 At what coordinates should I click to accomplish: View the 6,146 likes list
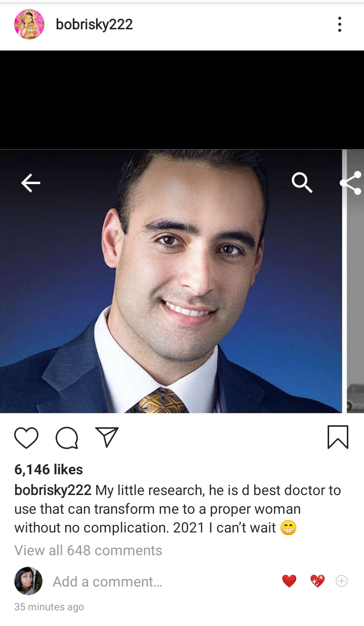pos(49,470)
